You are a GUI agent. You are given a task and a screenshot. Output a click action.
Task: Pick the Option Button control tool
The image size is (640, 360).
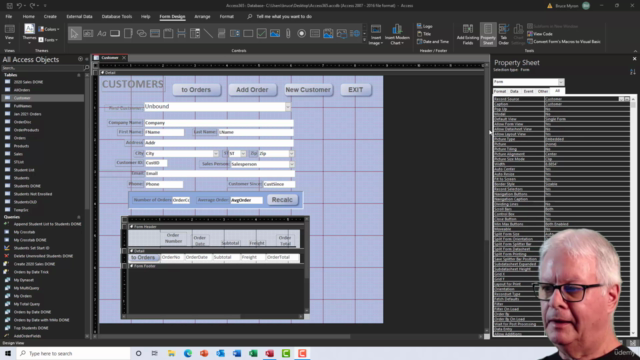302,33
